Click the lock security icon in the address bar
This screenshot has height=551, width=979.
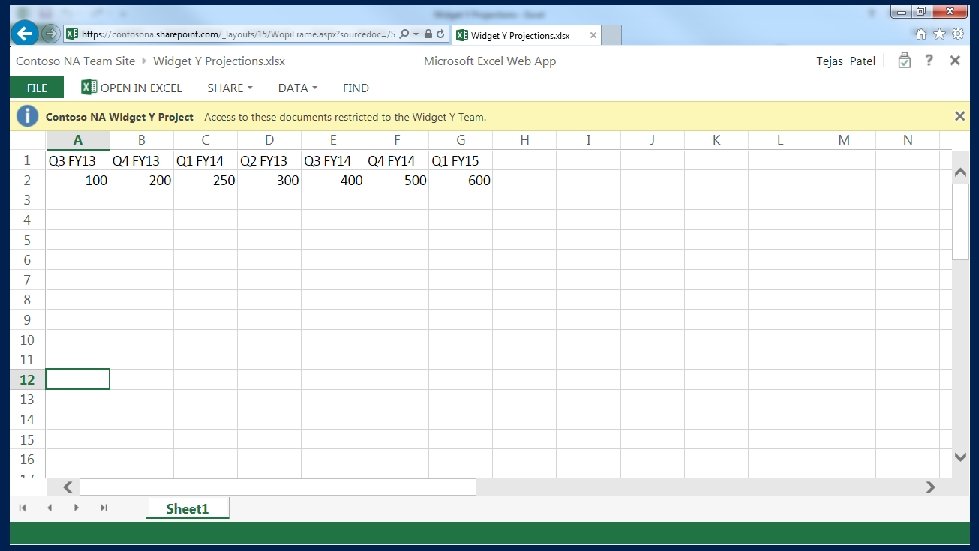(428, 34)
